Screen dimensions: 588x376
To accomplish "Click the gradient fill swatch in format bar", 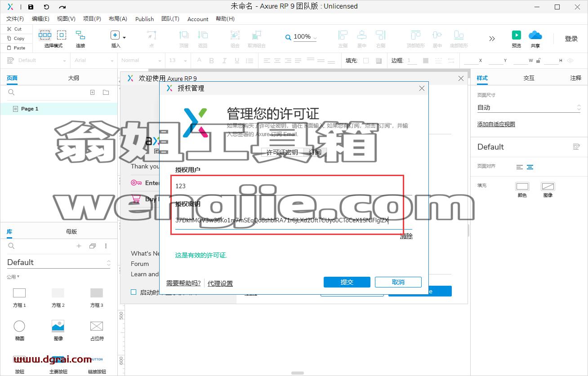I will (x=379, y=61).
